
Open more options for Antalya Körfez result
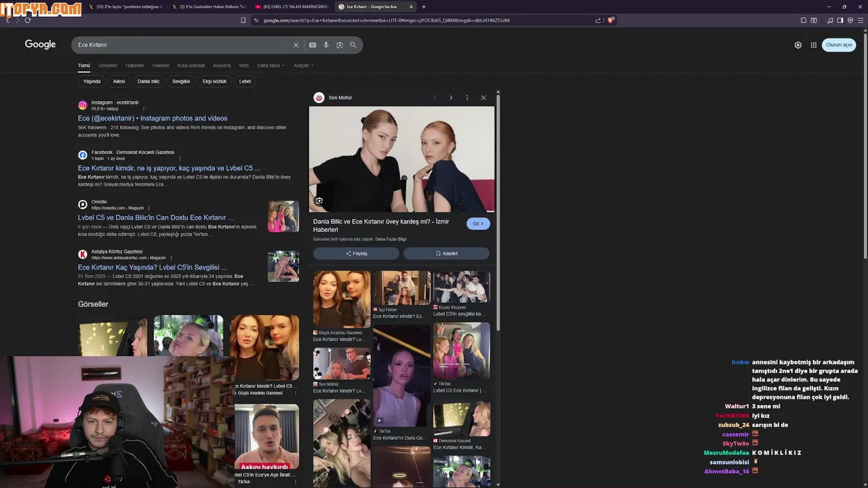pyautogui.click(x=171, y=258)
